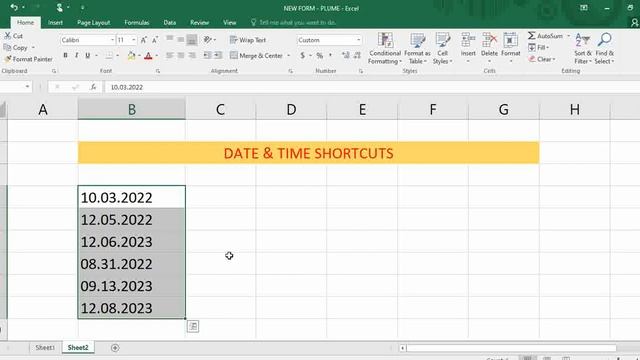Click the DATE & TIME SHORTCUTS banner

(x=309, y=153)
